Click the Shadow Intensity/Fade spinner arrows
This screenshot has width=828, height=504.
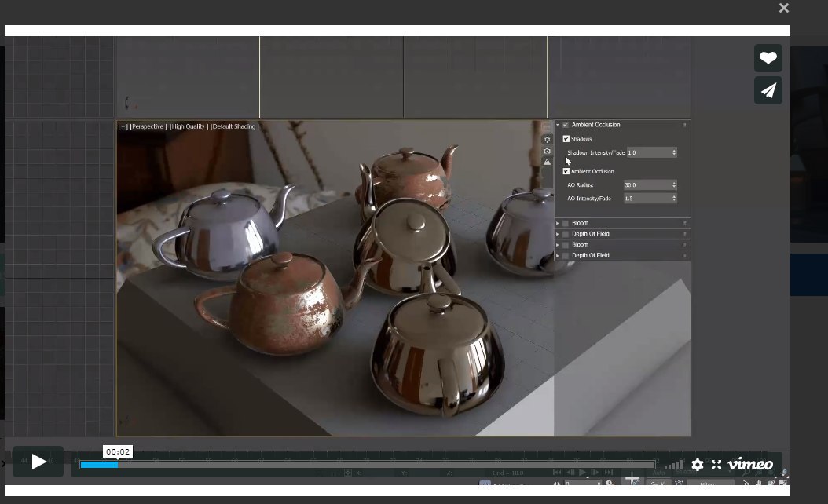coord(674,152)
